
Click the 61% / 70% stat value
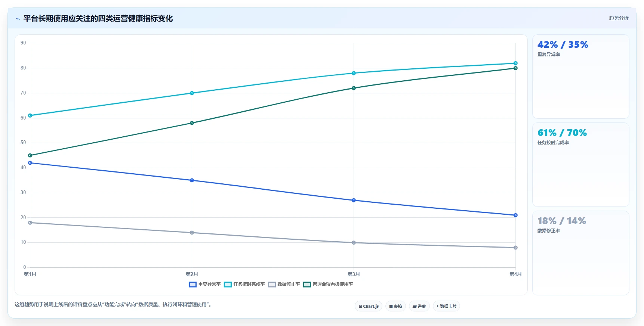pyautogui.click(x=562, y=133)
